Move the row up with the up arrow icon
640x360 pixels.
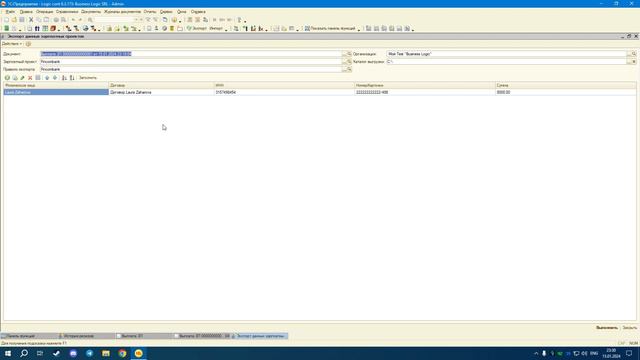[x=47, y=78]
